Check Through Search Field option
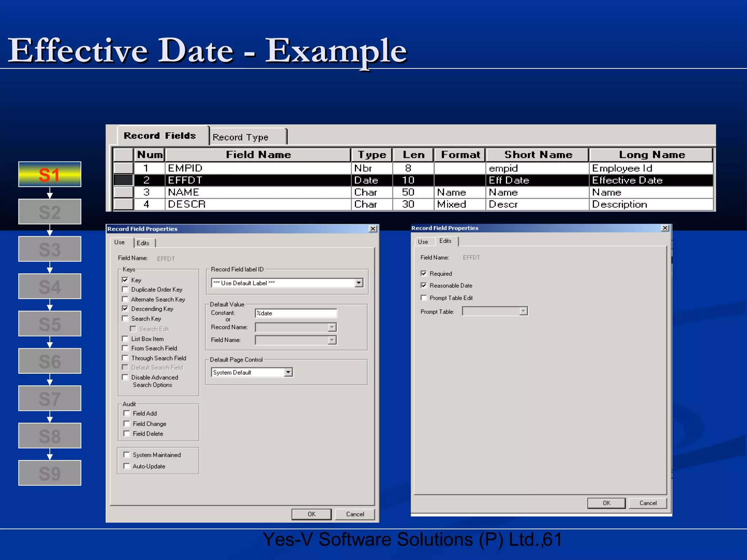747x560 pixels. point(125,358)
